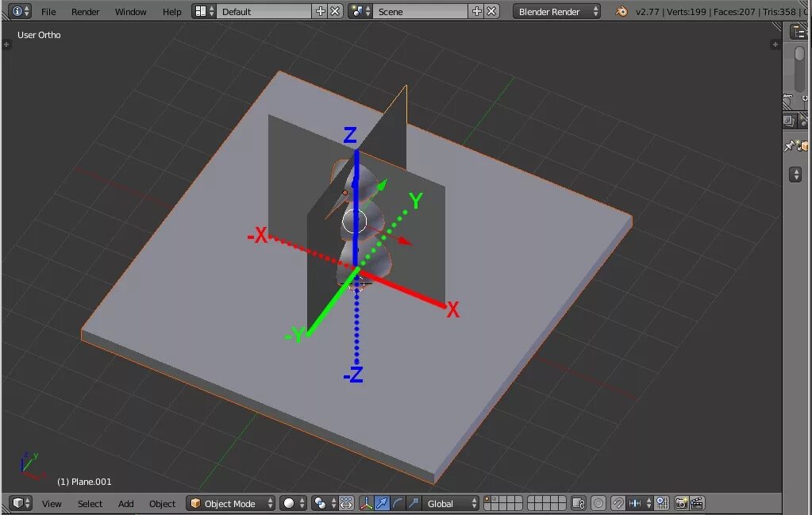812x515 pixels.
Task: Enable the translate manipulator arrow
Action: click(x=382, y=504)
